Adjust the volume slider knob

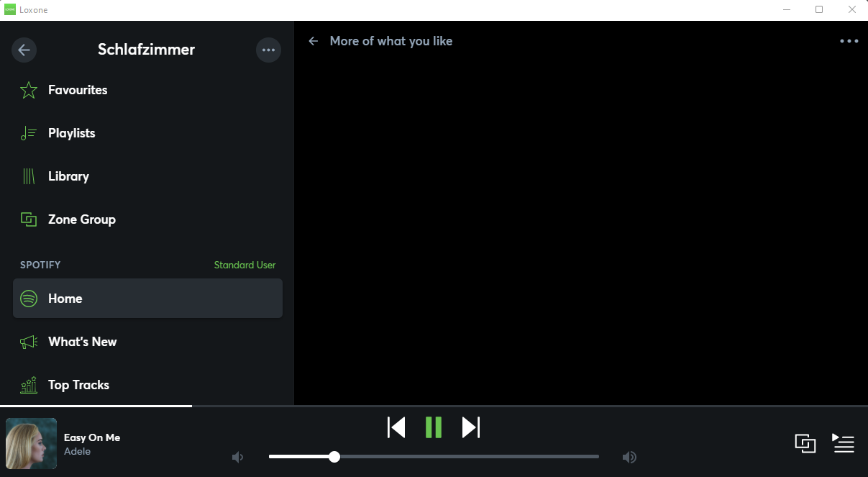[x=334, y=457]
